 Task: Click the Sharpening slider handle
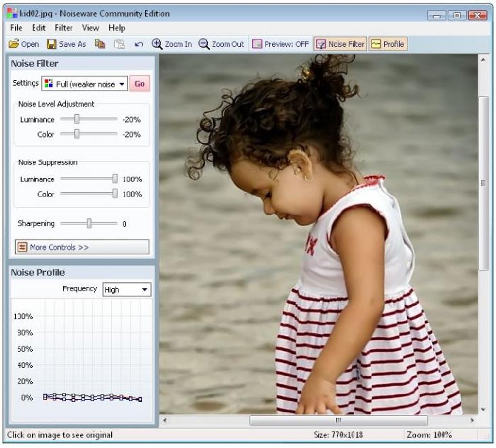point(89,223)
